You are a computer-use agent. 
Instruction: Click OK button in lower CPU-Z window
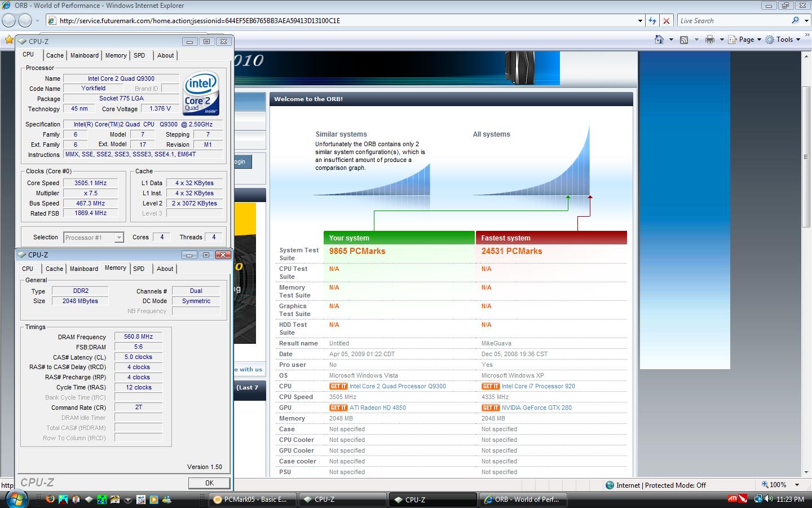[x=209, y=483]
